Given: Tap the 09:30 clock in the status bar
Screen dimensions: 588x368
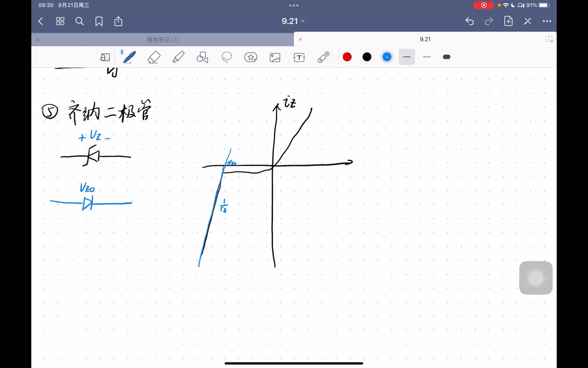Looking at the screenshot, I should pos(46,5).
